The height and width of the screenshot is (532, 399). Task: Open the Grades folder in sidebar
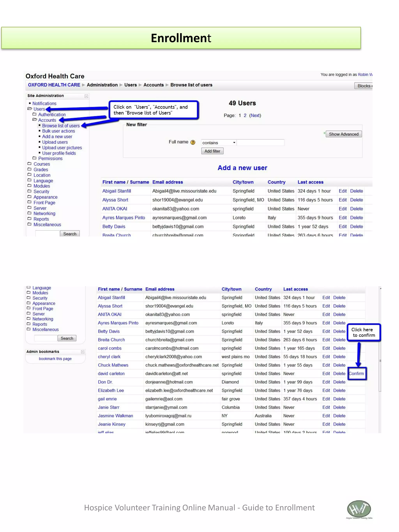(41, 169)
